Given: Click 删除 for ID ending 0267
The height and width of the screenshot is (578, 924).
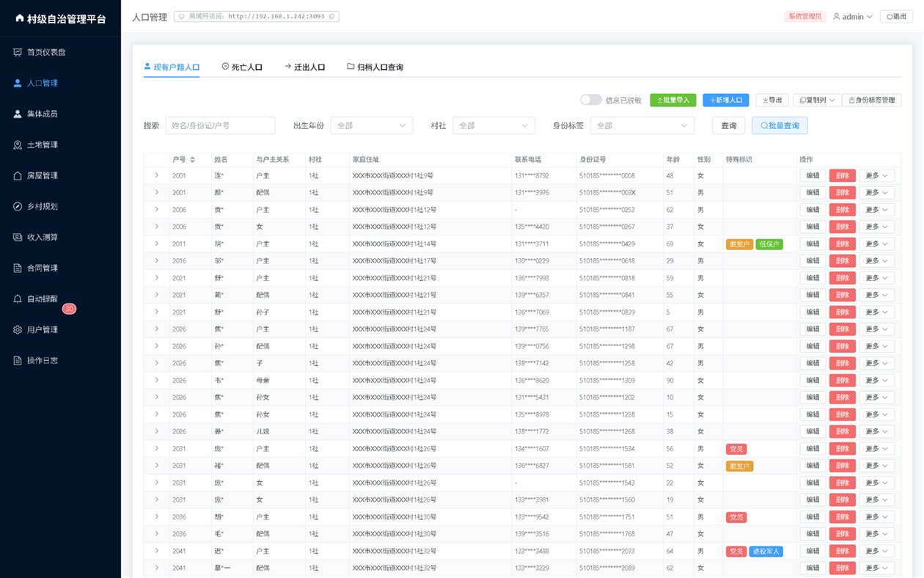Looking at the screenshot, I should point(842,227).
